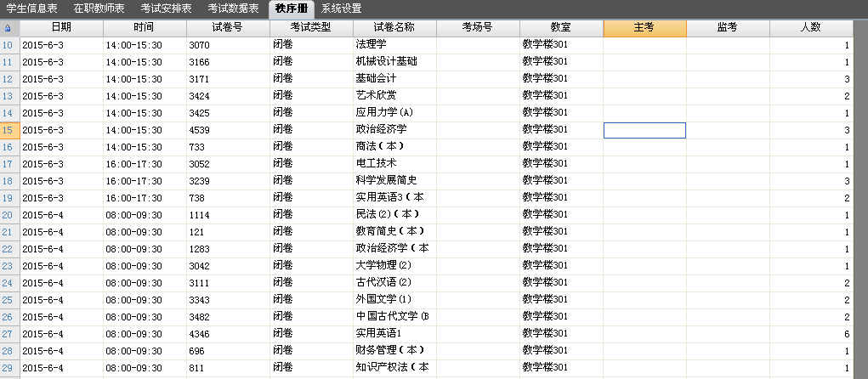This screenshot has height=379, width=868.
Task: Click the 考试类型 column header
Action: coord(311,28)
